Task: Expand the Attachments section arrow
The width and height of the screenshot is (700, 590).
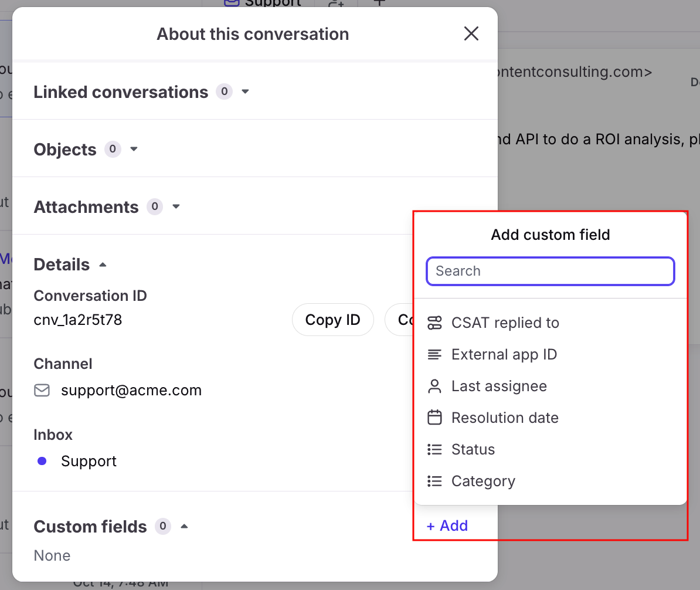Action: [x=176, y=207]
